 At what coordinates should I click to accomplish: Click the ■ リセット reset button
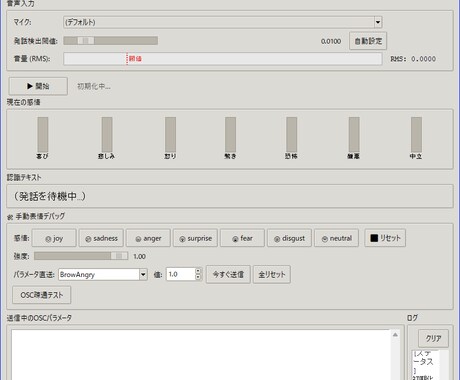tap(385, 238)
